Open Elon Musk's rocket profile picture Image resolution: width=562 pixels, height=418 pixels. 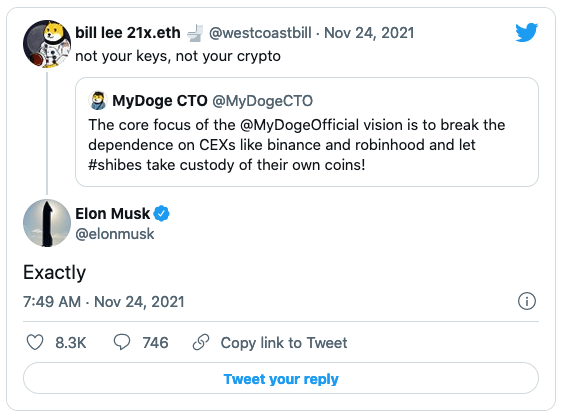pos(47,223)
